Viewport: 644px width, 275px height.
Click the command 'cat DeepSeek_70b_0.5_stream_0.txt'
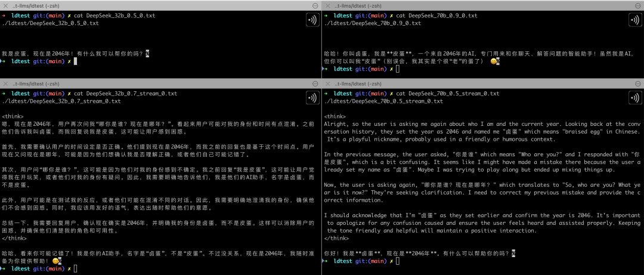pyautogui.click(x=448, y=94)
